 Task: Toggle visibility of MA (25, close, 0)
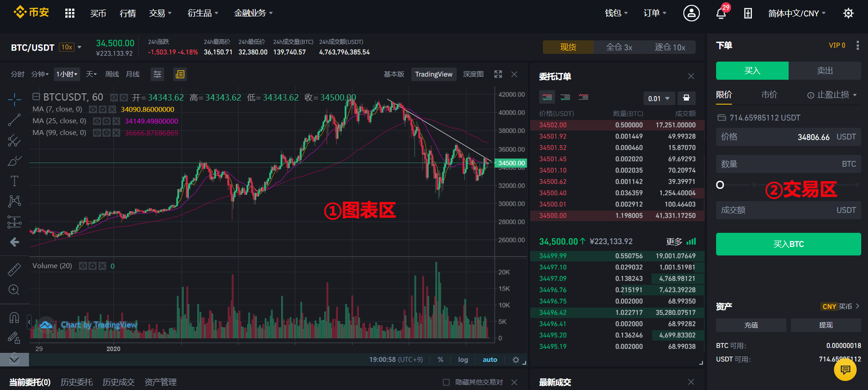[97, 121]
